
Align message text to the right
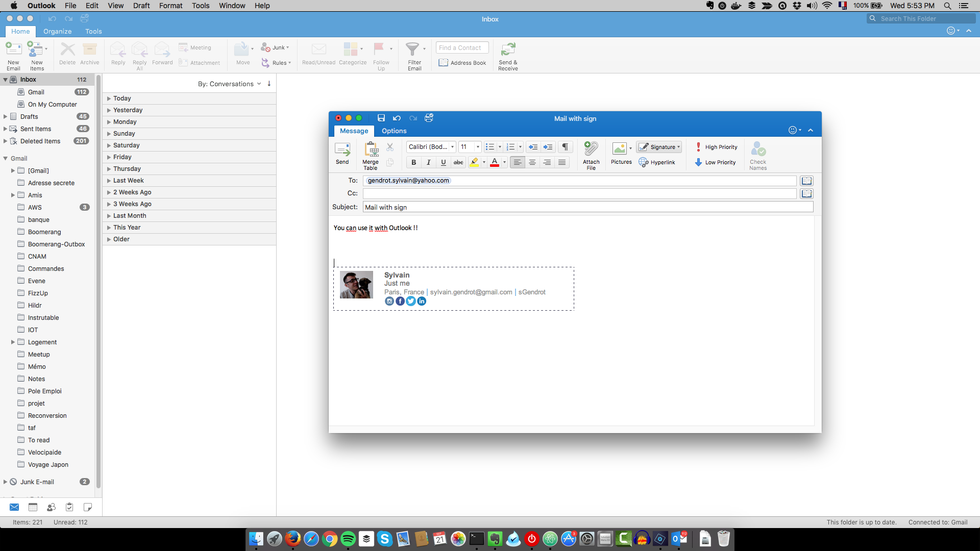coord(547,162)
